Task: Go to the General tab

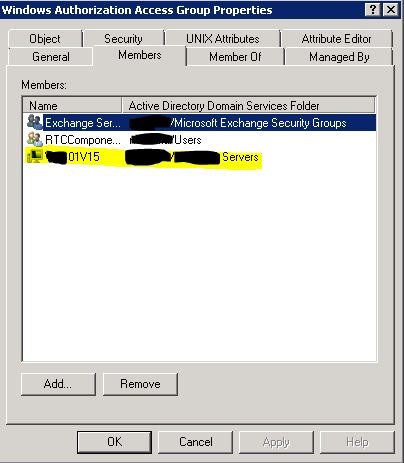Action: 51,57
